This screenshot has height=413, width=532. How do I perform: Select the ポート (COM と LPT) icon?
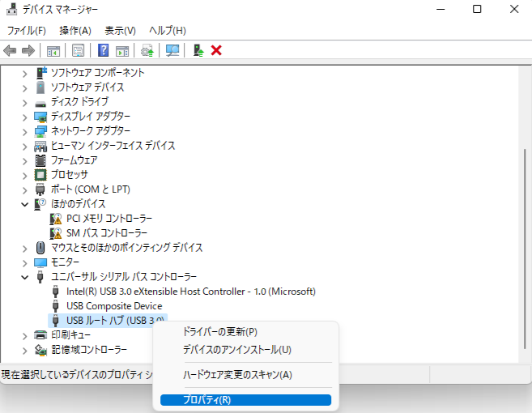coord(40,189)
